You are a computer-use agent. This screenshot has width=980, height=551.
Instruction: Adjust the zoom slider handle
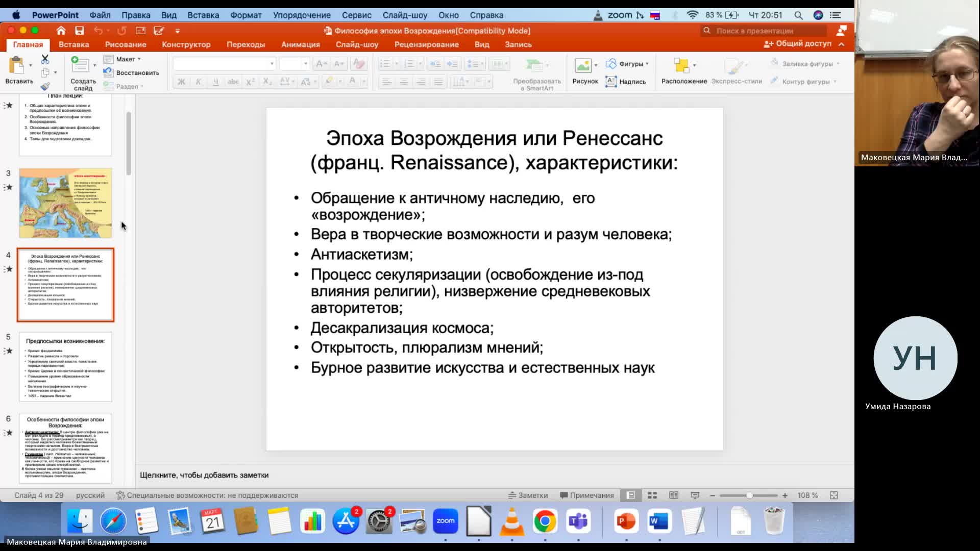(x=749, y=495)
